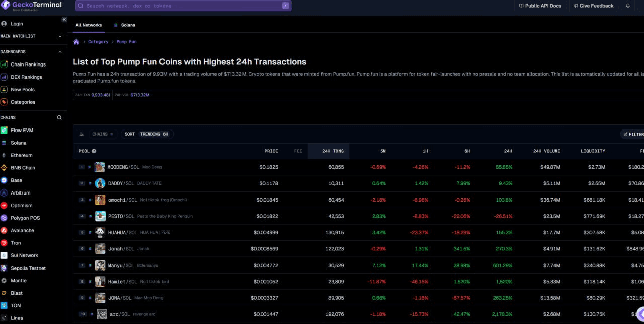The width and height of the screenshot is (644, 324).
Task: Click the Linea chain icon
Action: [x=4, y=318]
